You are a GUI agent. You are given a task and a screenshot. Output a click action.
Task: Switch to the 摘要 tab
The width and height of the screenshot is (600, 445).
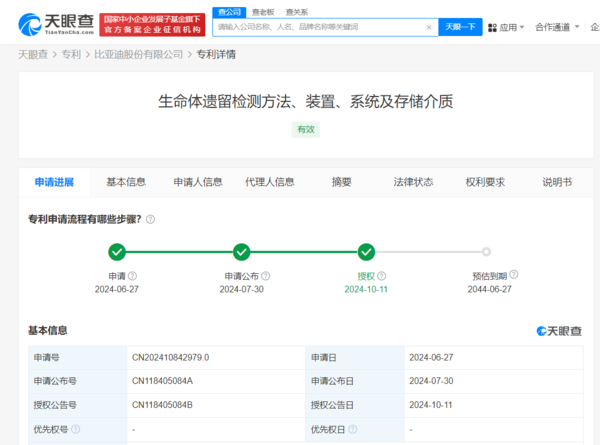[341, 182]
